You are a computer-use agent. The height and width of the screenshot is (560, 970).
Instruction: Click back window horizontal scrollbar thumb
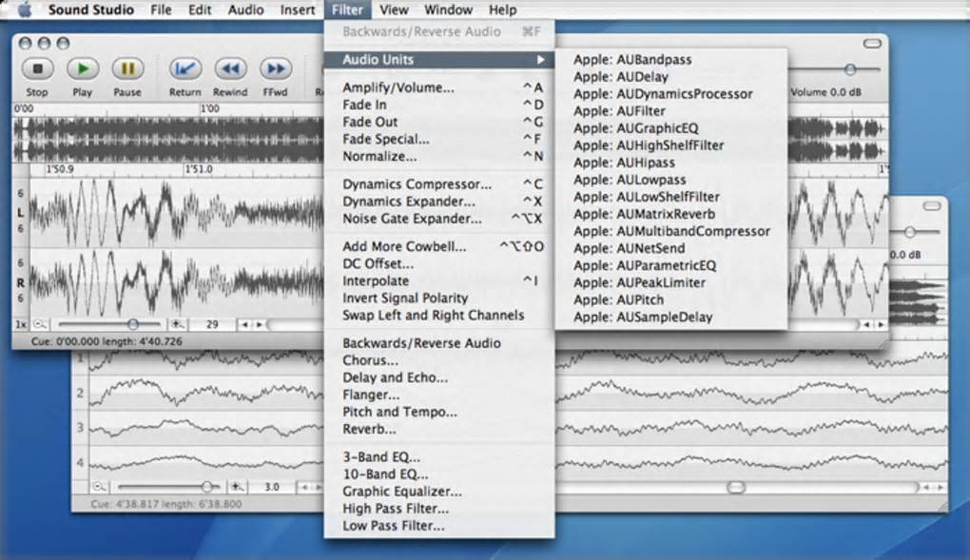[x=735, y=488]
